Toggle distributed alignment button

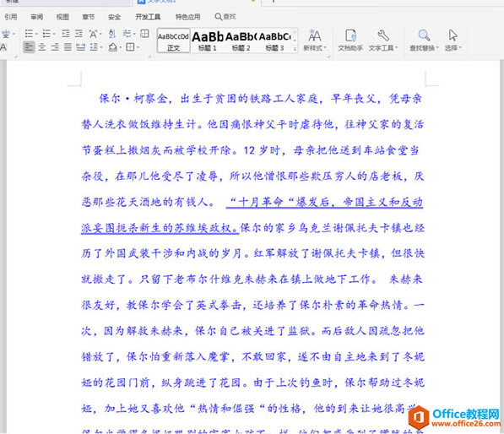81,47
